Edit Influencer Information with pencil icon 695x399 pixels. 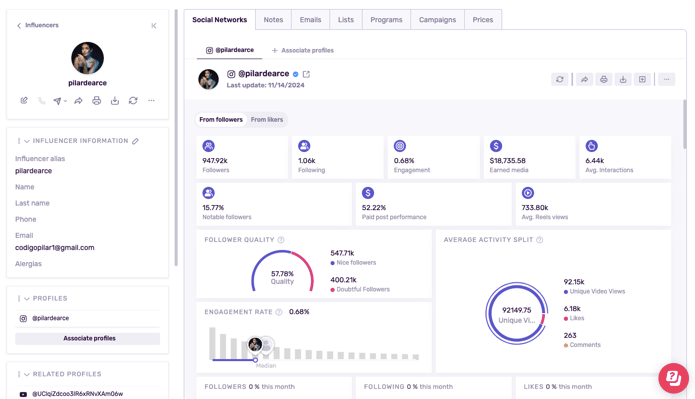(x=135, y=141)
